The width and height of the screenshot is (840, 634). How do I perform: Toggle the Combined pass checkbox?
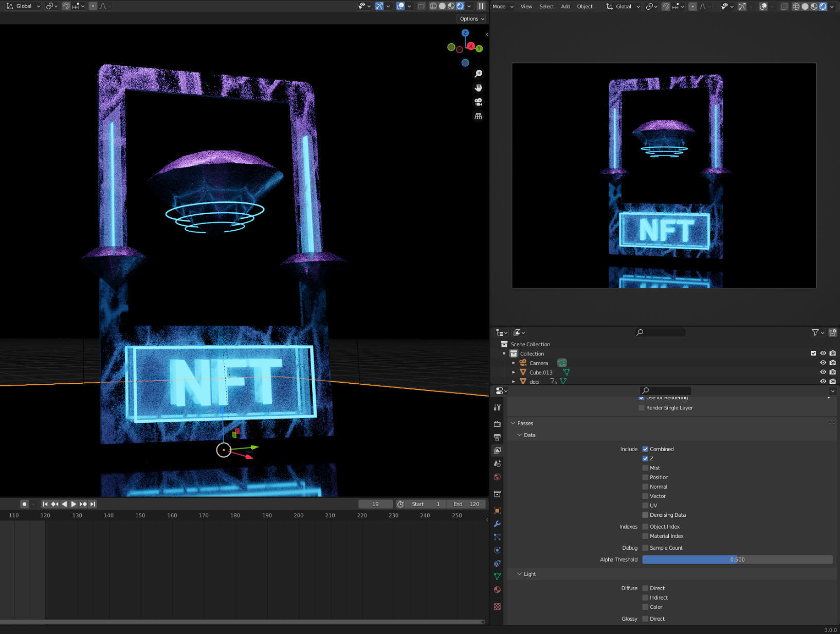(645, 449)
